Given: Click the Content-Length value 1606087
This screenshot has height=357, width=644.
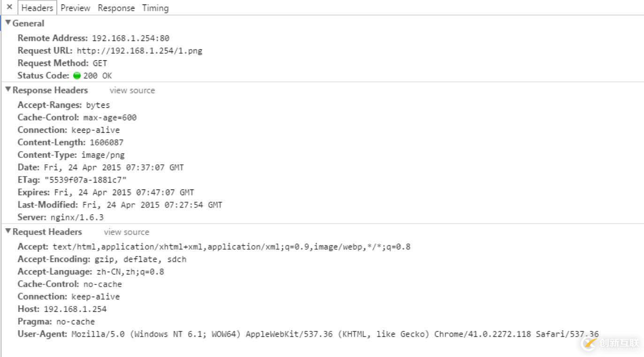Looking at the screenshot, I should coord(107,142).
